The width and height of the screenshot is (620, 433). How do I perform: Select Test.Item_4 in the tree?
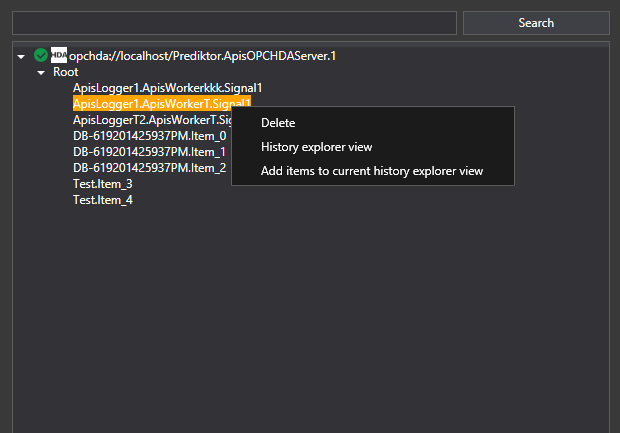pyautogui.click(x=102, y=200)
